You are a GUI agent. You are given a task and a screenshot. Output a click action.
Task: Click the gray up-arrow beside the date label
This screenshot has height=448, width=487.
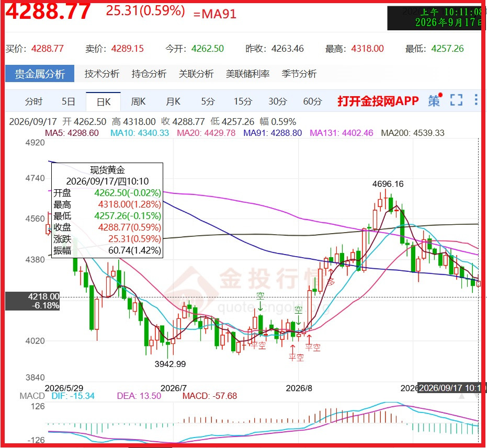(x=461, y=396)
